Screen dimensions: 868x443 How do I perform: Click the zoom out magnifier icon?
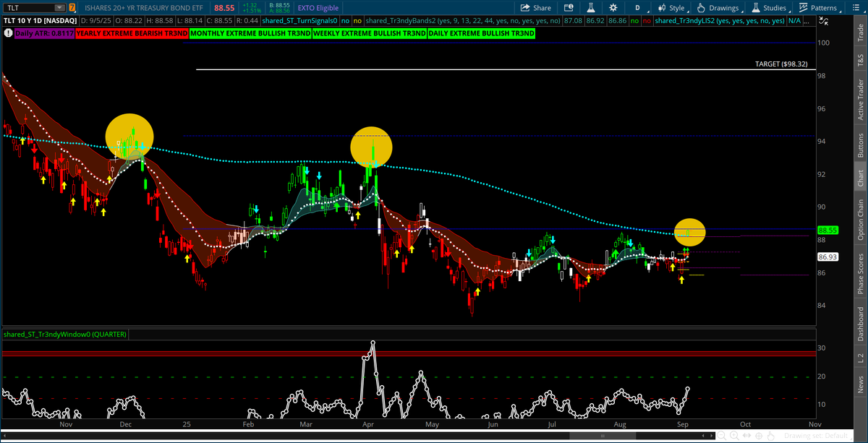[x=721, y=436]
